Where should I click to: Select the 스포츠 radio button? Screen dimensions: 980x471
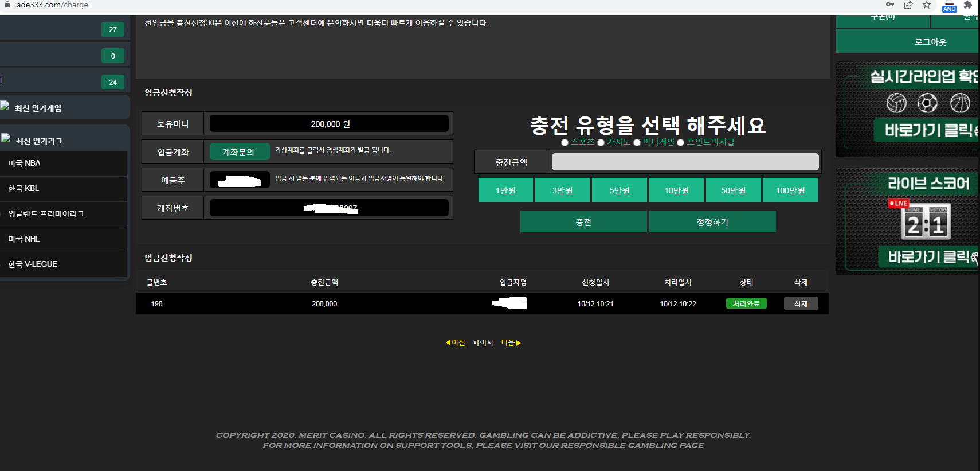[565, 142]
